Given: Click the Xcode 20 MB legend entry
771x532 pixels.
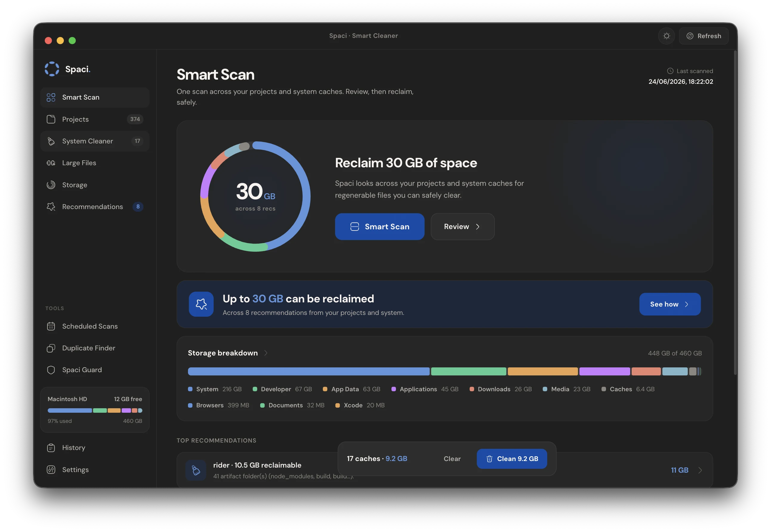Looking at the screenshot, I should pos(360,405).
